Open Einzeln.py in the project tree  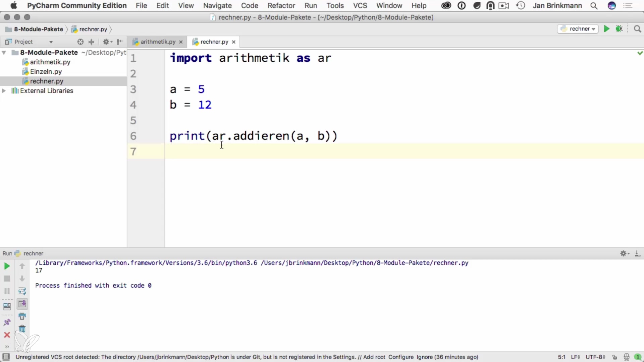coord(46,72)
